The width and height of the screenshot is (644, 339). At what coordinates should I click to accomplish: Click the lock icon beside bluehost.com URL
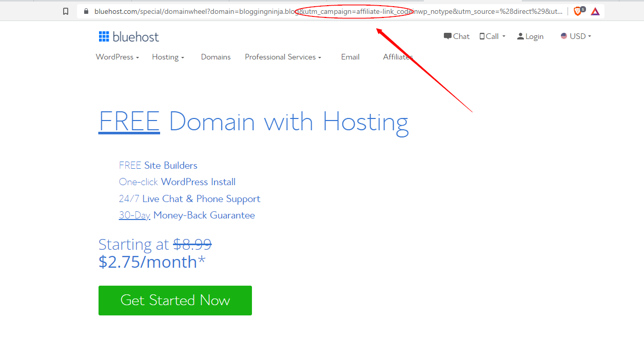(86, 11)
